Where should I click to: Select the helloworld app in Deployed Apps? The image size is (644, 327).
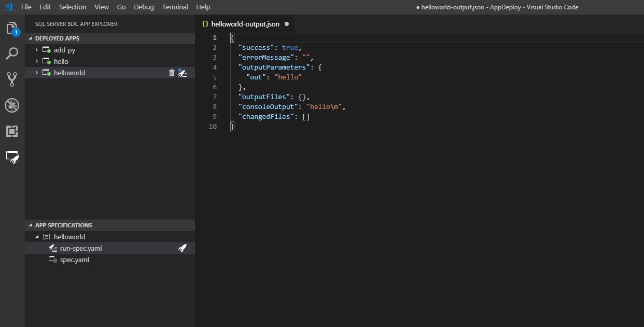click(x=69, y=73)
